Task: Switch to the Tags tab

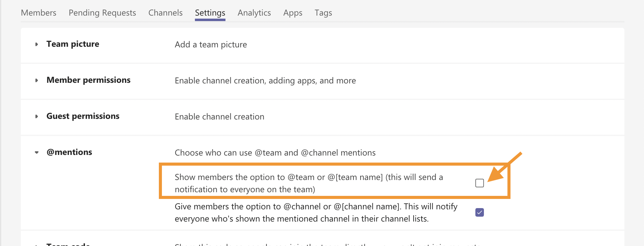Action: (x=323, y=13)
